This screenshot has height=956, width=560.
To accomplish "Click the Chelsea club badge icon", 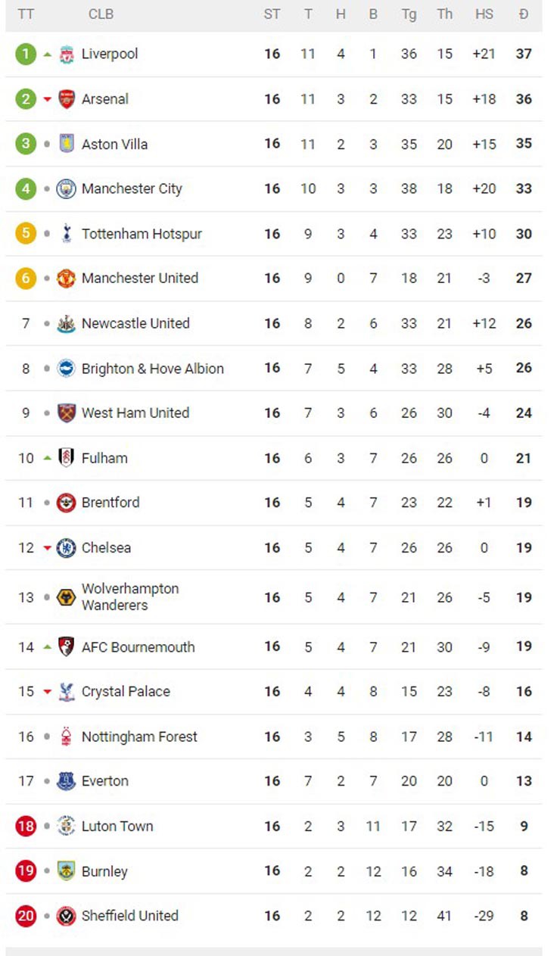I will pyautogui.click(x=67, y=547).
